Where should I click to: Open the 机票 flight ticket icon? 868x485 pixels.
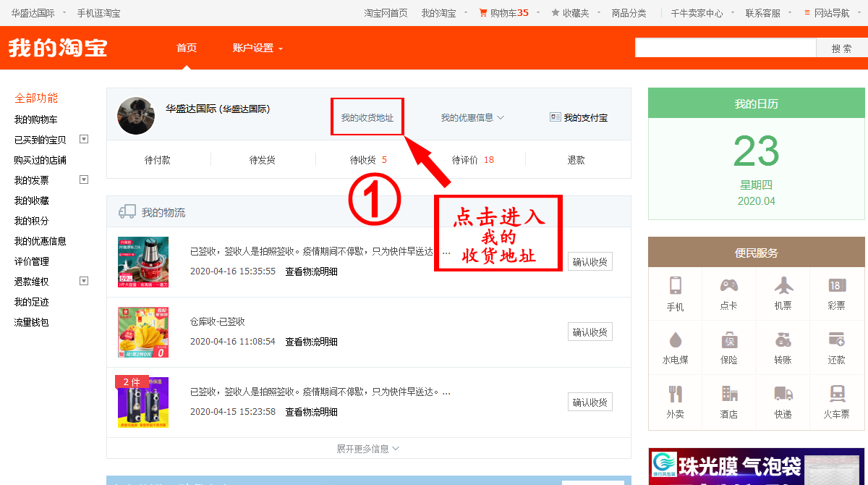783,284
